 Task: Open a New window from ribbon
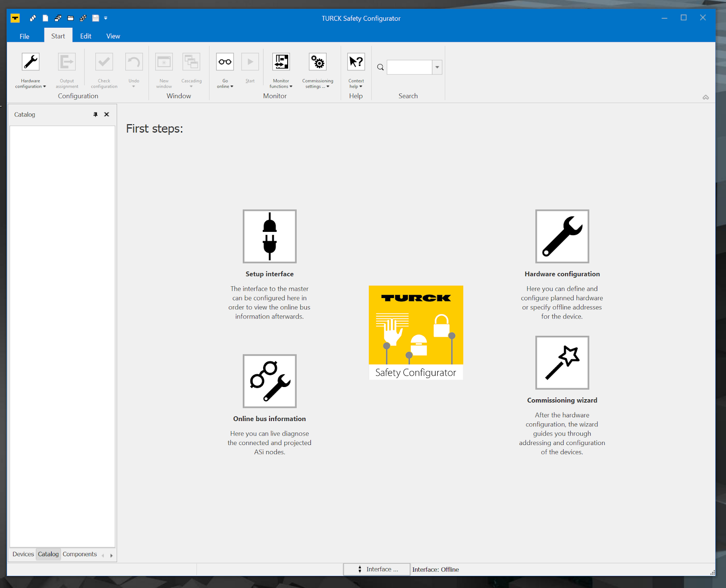[x=164, y=62]
